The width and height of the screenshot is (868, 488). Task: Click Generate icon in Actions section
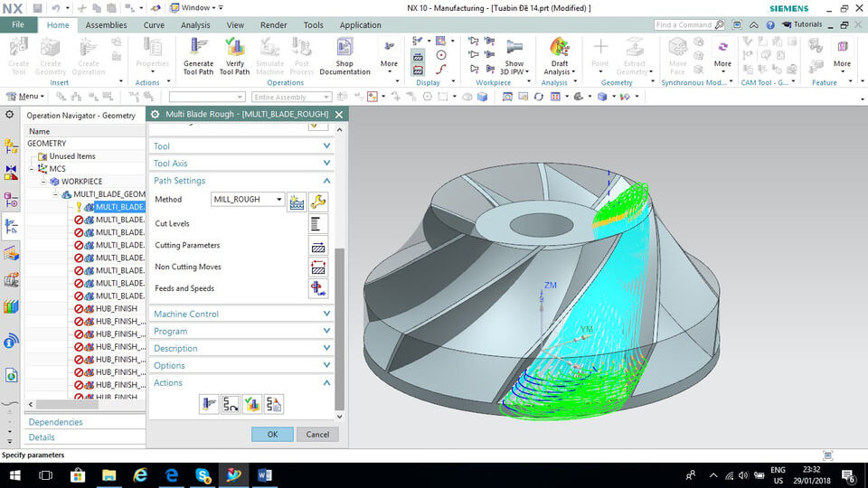click(x=209, y=405)
